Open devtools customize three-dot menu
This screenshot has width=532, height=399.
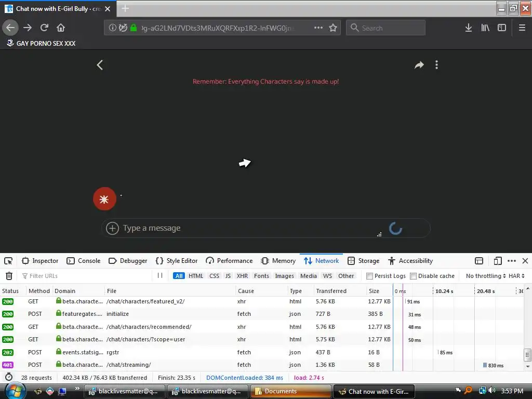click(x=512, y=261)
